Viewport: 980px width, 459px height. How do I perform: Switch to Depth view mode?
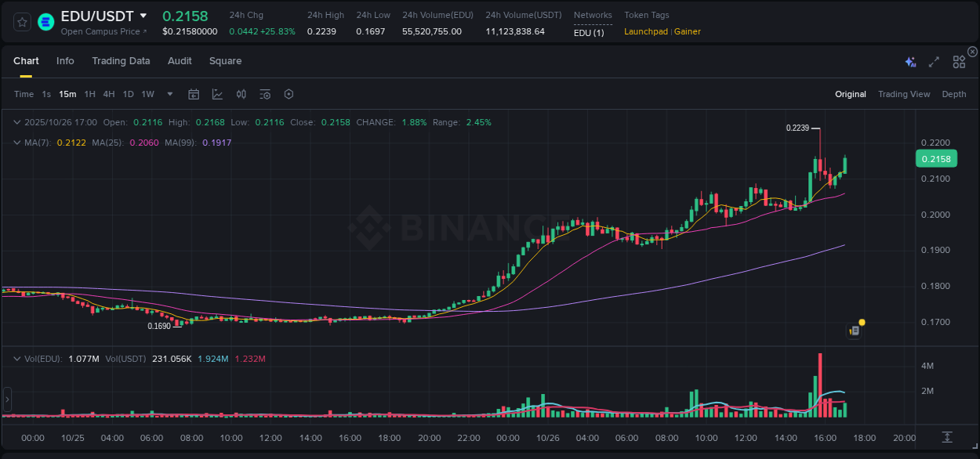tap(953, 94)
